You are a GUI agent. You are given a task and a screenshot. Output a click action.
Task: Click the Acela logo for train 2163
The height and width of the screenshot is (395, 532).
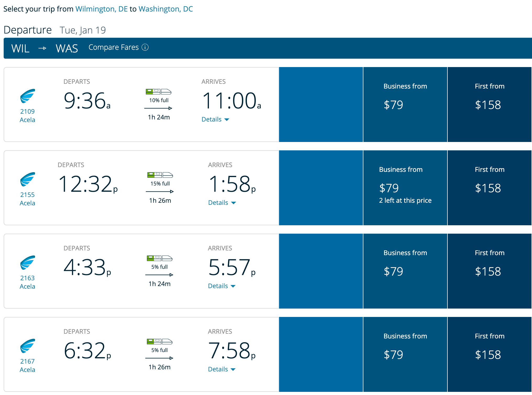click(x=27, y=262)
